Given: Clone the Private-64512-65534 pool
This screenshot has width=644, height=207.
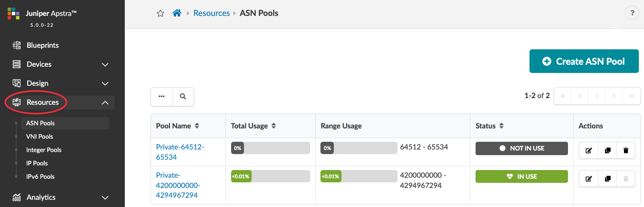Looking at the screenshot, I should pos(607,150).
